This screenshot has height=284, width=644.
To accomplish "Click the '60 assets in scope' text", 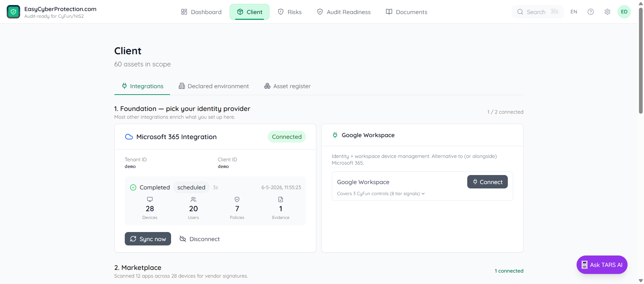I will tap(143, 64).
